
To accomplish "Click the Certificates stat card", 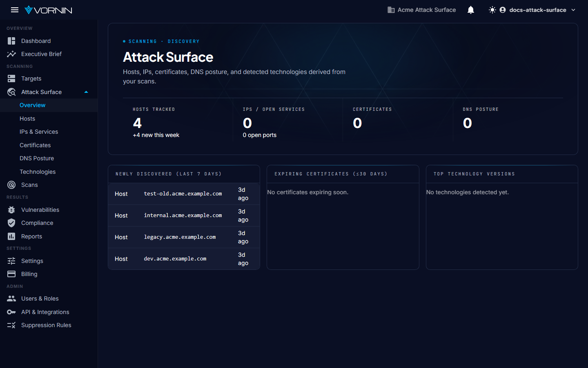I will (398, 119).
